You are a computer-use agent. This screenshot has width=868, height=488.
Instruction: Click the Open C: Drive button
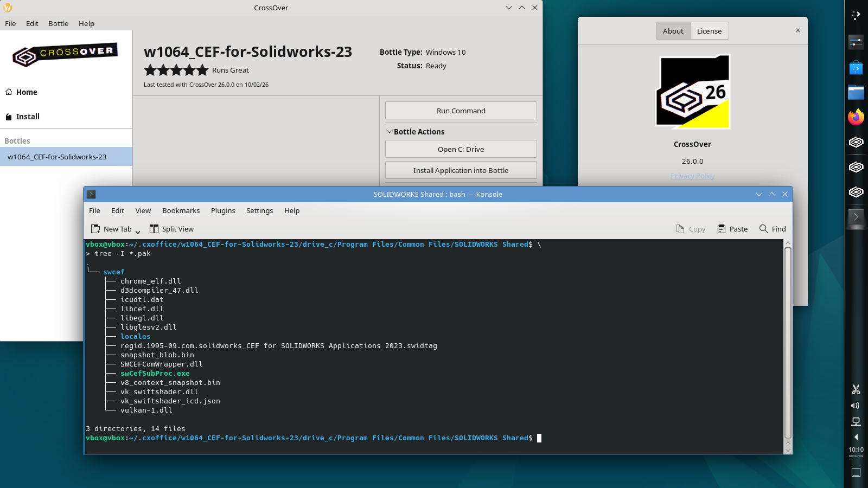461,149
